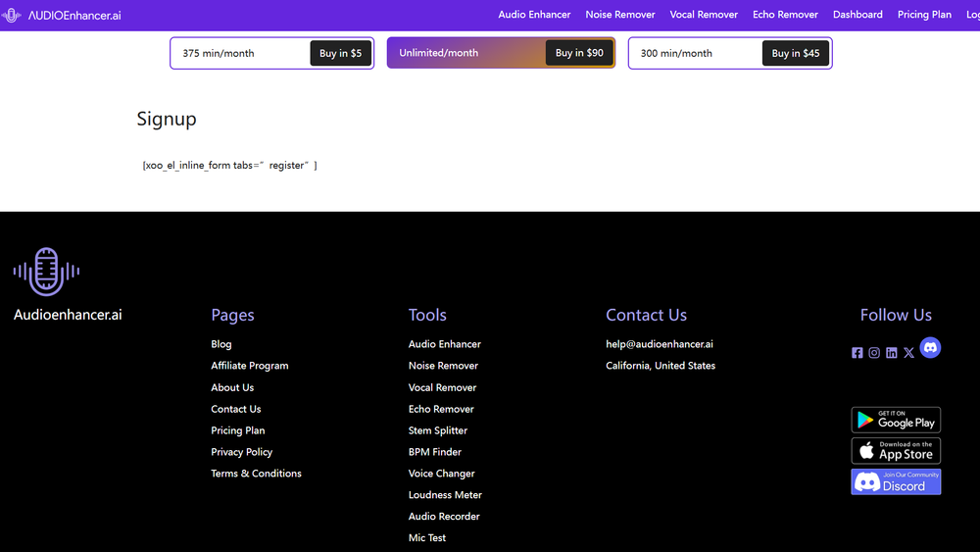Open the Affiliate Program footer link

[249, 366]
